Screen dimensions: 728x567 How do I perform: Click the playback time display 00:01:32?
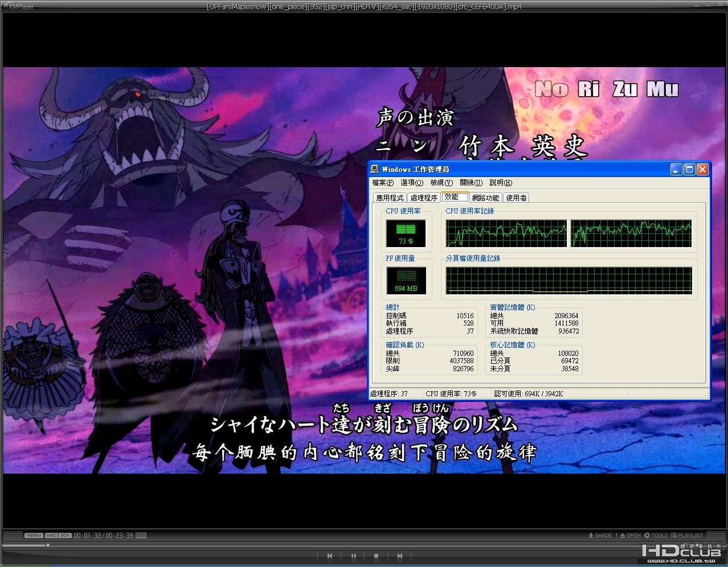point(87,535)
